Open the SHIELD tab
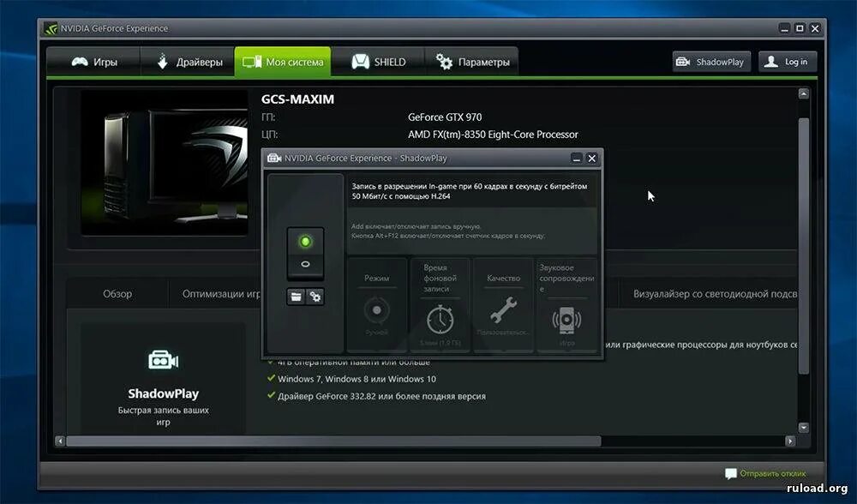The image size is (857, 504). point(378,62)
